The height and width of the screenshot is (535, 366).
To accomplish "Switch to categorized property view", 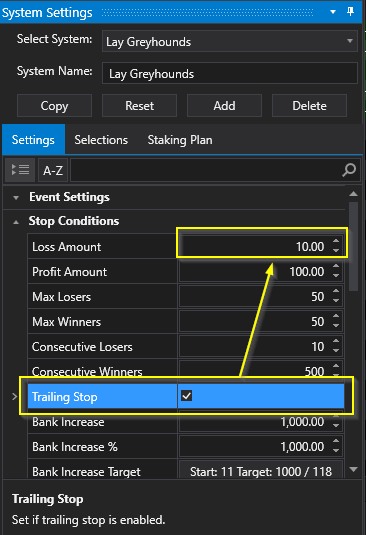I will (x=20, y=170).
